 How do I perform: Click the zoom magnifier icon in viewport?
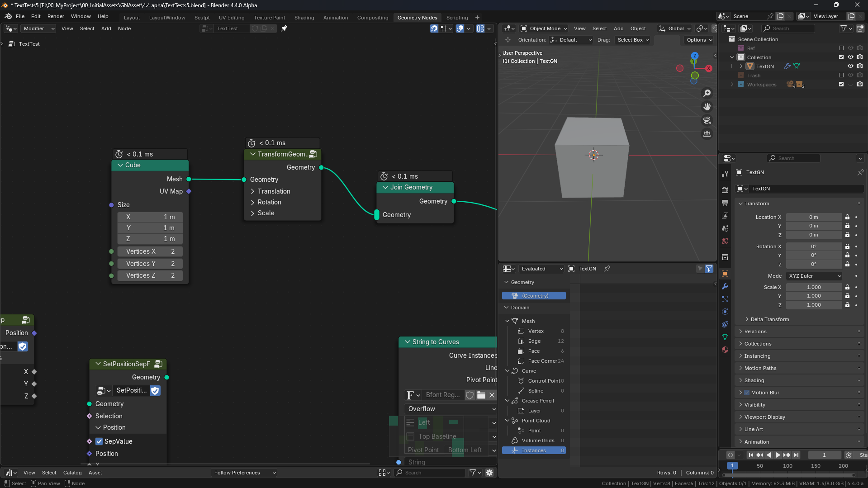[707, 93]
